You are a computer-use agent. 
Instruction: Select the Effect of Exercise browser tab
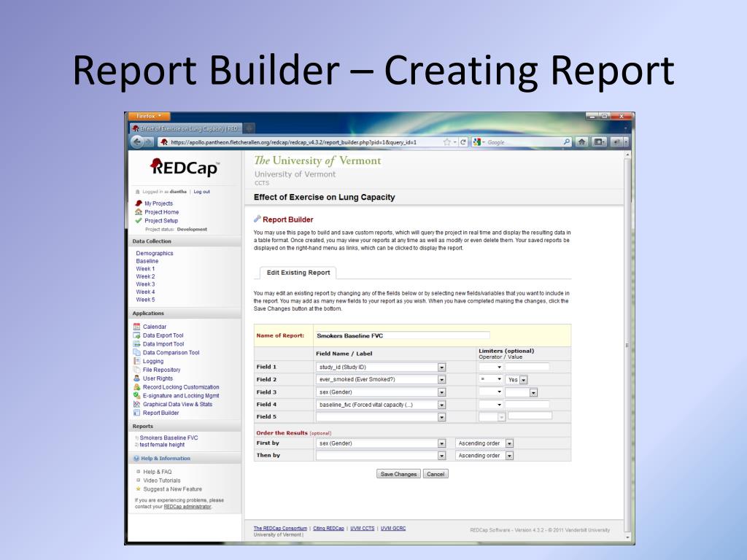tap(187, 128)
